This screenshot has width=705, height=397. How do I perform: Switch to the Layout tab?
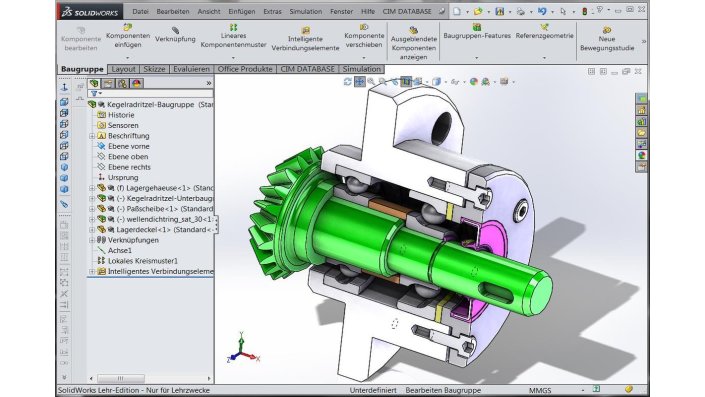point(123,69)
